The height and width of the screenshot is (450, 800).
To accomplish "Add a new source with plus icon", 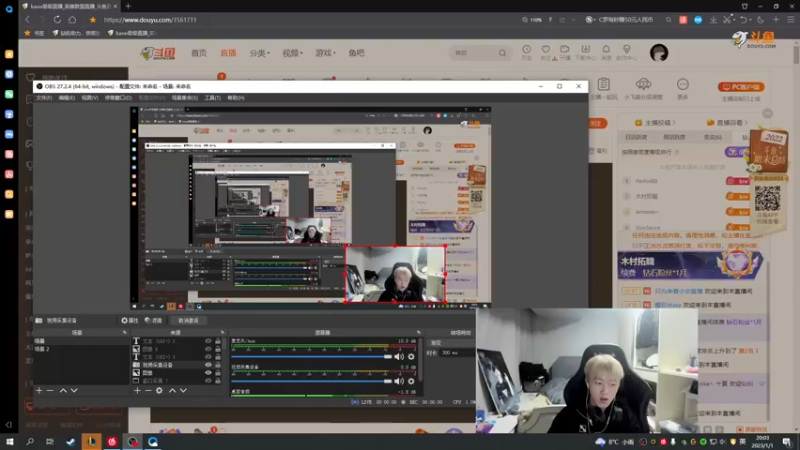I will [x=137, y=390].
